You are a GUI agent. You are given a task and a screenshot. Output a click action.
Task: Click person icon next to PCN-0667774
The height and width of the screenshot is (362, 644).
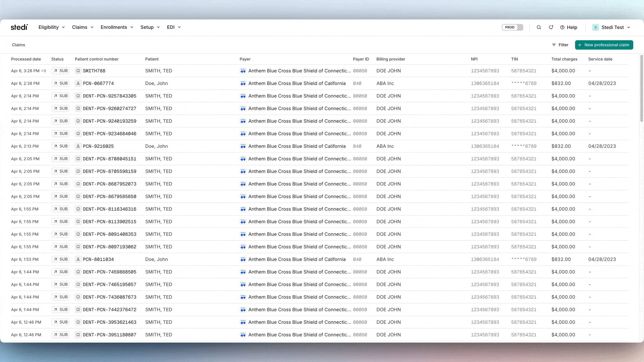click(78, 83)
